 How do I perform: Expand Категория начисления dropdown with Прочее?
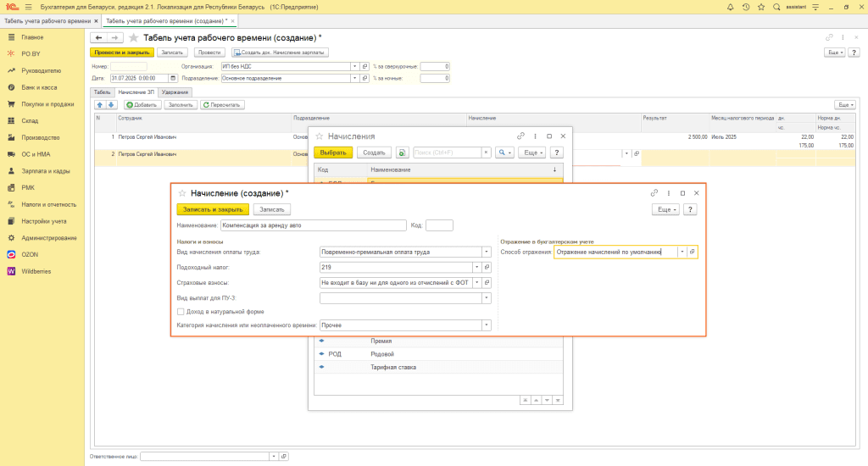click(487, 325)
